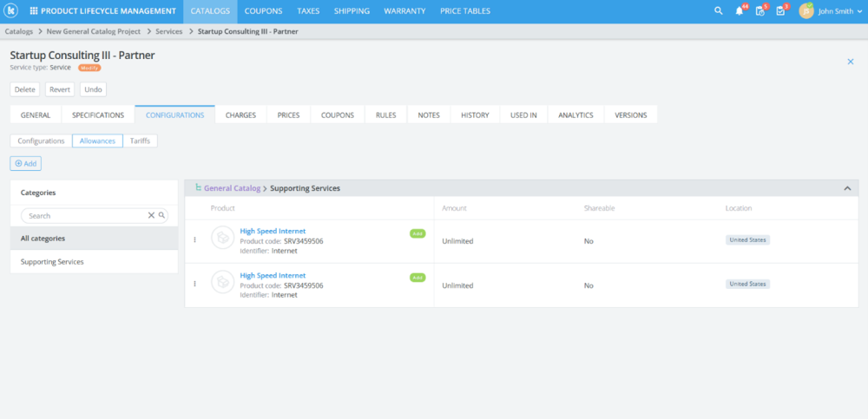The image size is (868, 419).
Task: Click the app logo in top-left corner
Action: coord(11,11)
